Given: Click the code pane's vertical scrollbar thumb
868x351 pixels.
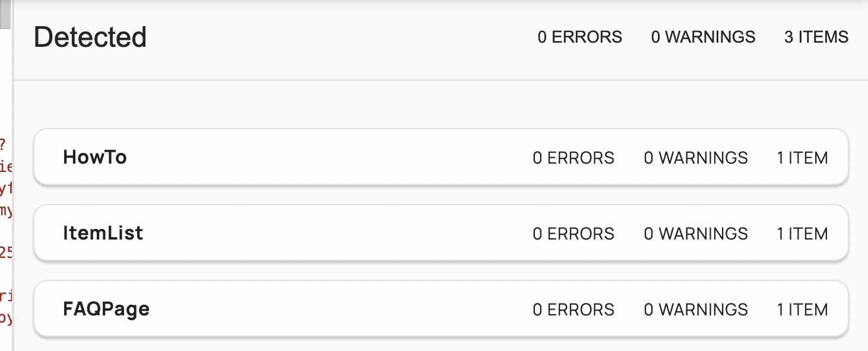Looking at the screenshot, I should tap(5, 14).
